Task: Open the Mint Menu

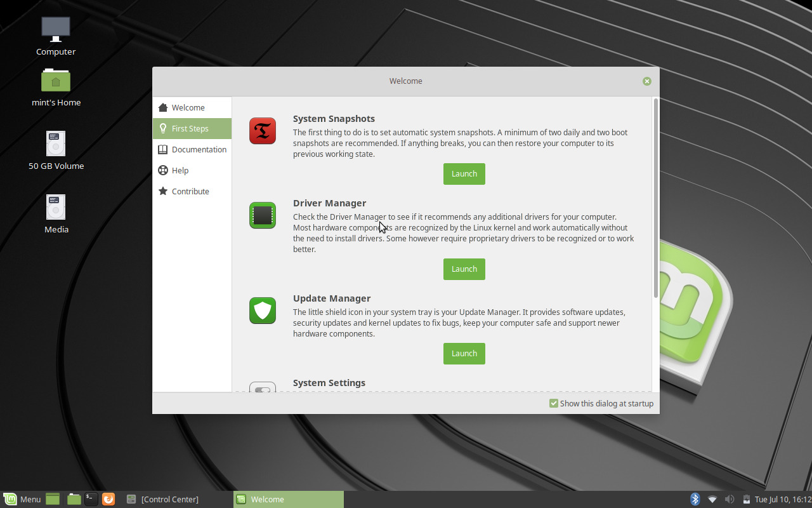Action: click(x=22, y=499)
